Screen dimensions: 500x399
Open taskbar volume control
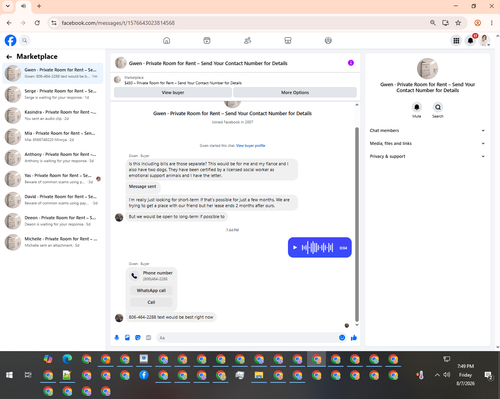pos(447,375)
